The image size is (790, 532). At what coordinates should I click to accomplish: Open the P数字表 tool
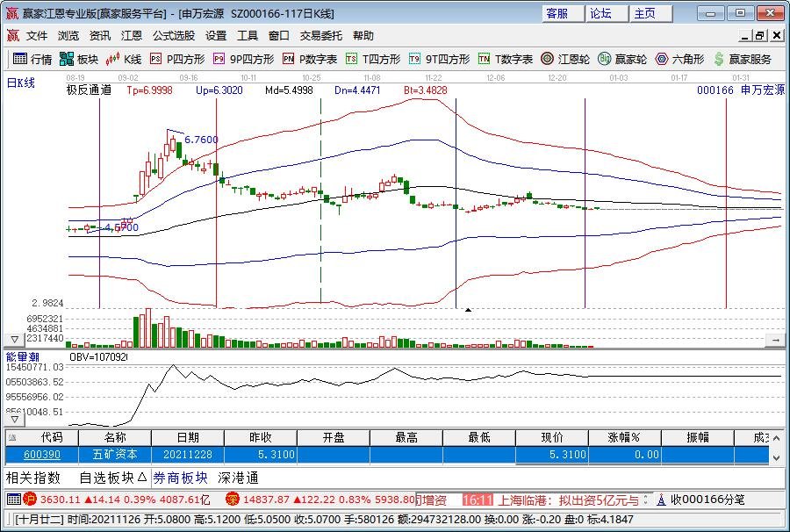click(x=310, y=60)
